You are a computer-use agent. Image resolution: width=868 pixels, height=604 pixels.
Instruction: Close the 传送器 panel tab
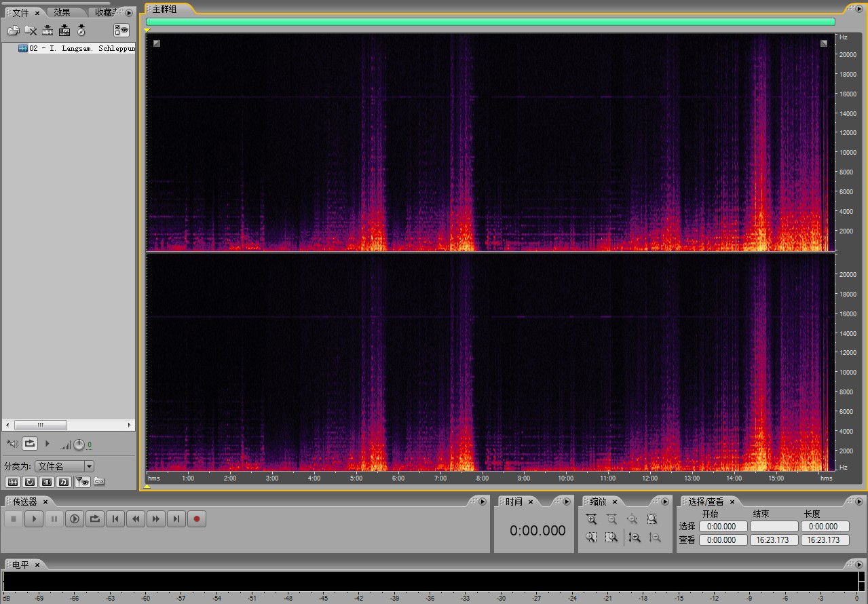[x=45, y=502]
